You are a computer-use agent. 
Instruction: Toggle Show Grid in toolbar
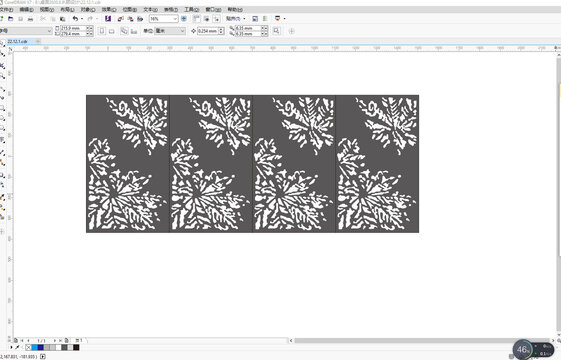206,19
